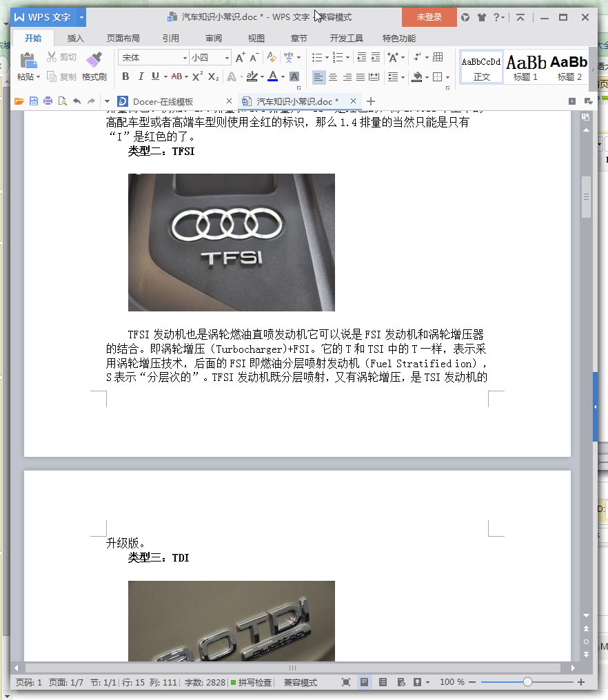Clear formatting with the eraser icon

point(271,57)
